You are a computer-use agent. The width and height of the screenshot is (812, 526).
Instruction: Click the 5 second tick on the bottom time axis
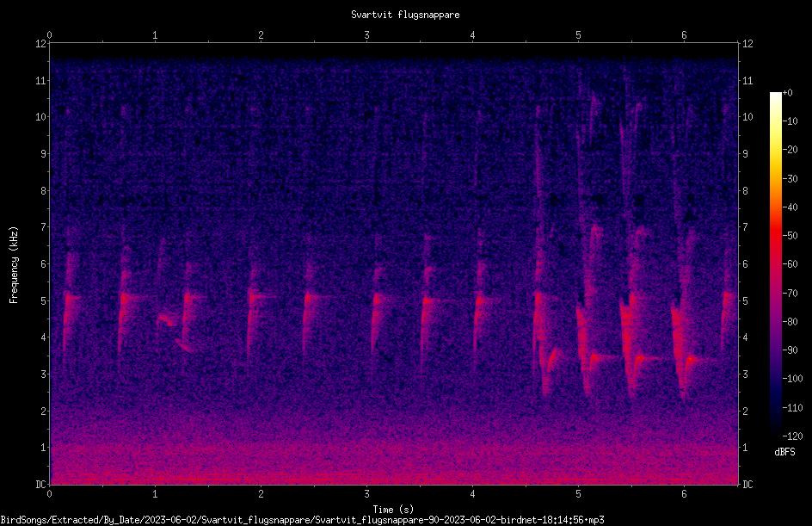click(x=578, y=494)
